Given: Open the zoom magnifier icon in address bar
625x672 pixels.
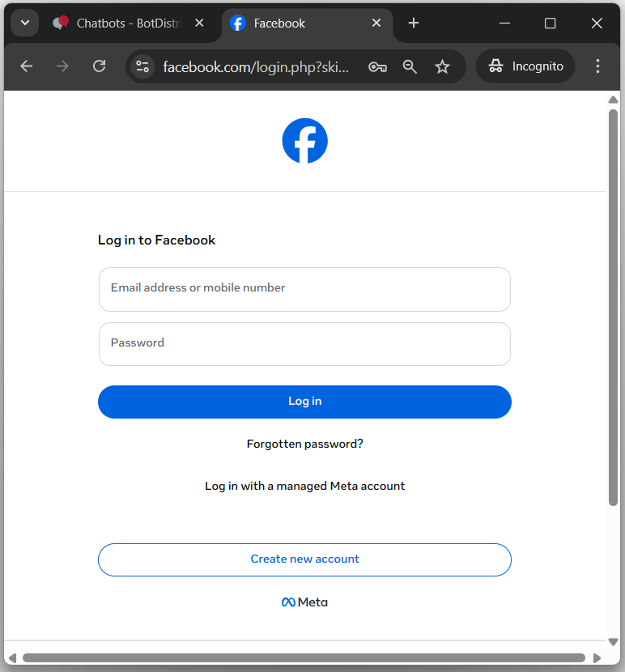Looking at the screenshot, I should pos(410,67).
